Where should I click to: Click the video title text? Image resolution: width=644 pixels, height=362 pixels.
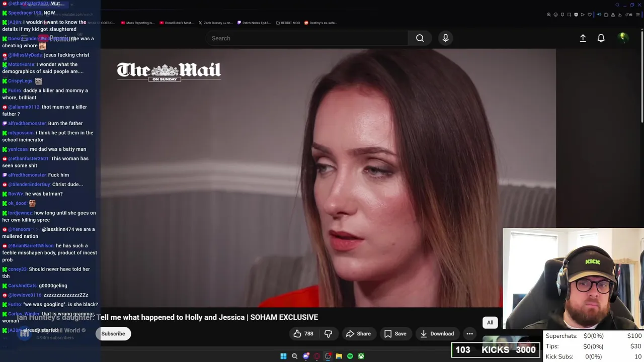click(x=168, y=317)
